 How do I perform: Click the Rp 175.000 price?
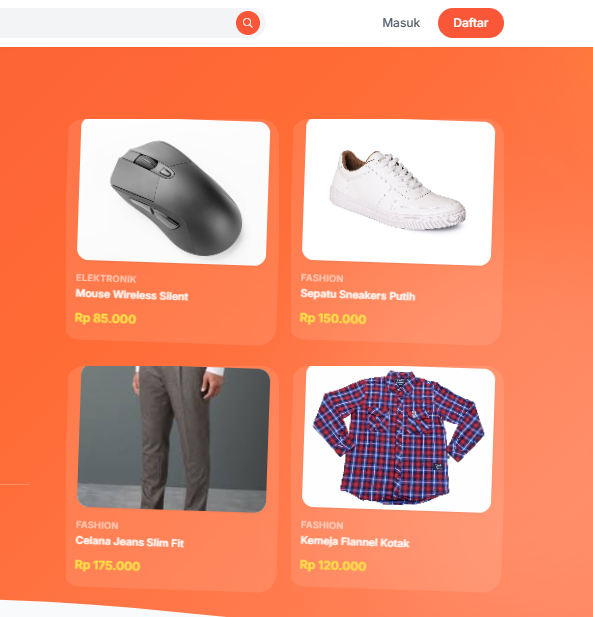coord(107,565)
